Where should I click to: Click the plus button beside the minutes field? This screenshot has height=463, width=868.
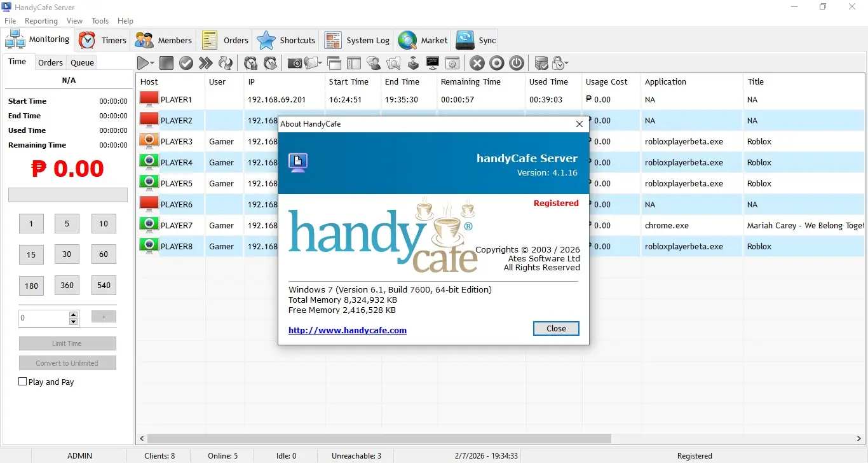pyautogui.click(x=104, y=316)
